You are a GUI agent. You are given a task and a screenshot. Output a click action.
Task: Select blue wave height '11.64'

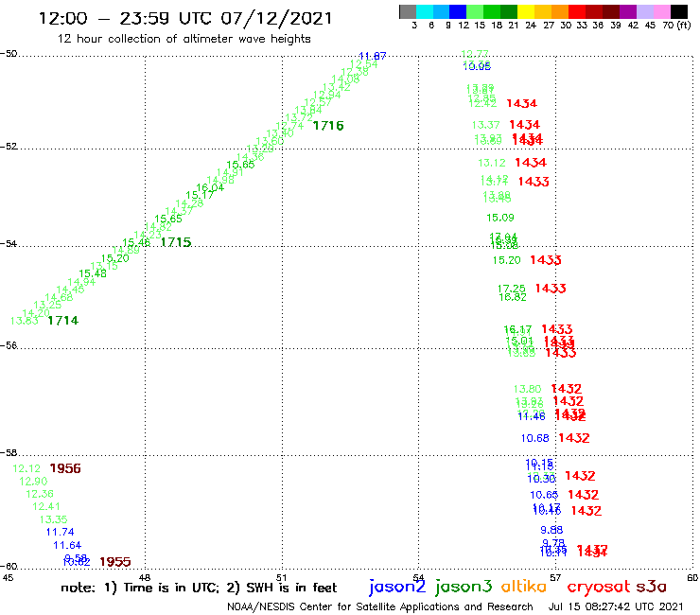[x=67, y=545]
